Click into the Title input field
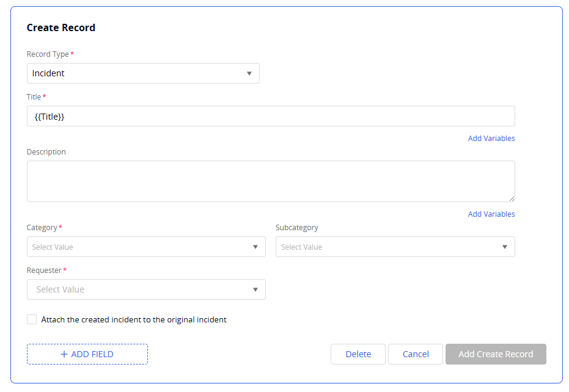Screen dimensions: 569x392 [x=270, y=116]
